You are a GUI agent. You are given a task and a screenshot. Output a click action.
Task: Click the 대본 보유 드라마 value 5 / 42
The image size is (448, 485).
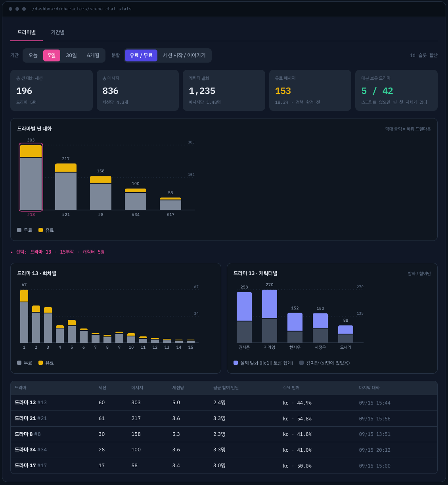pyautogui.click(x=377, y=91)
